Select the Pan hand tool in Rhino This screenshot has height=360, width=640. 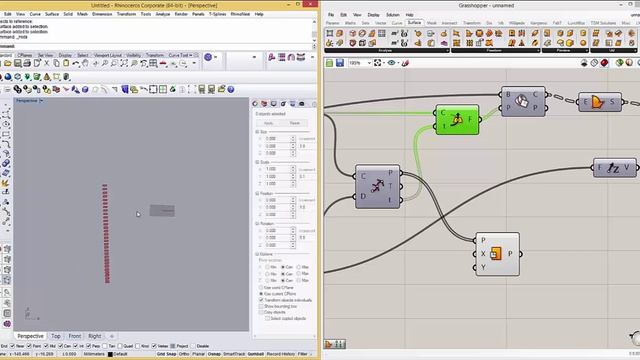click(x=85, y=63)
